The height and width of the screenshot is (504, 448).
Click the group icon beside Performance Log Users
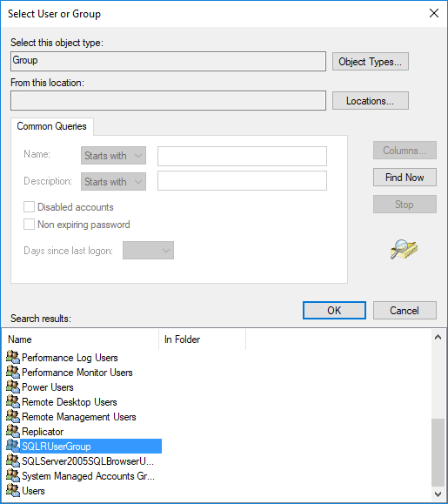[13, 357]
